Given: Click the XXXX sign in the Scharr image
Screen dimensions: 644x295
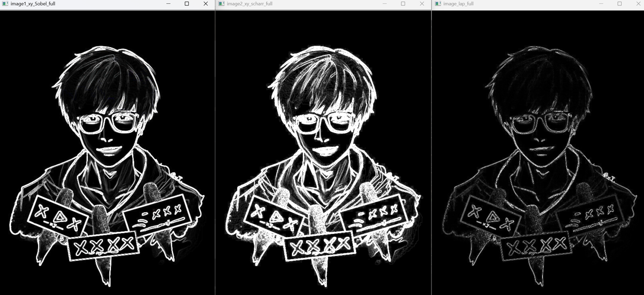Looking at the screenshot, I should 320,246.
